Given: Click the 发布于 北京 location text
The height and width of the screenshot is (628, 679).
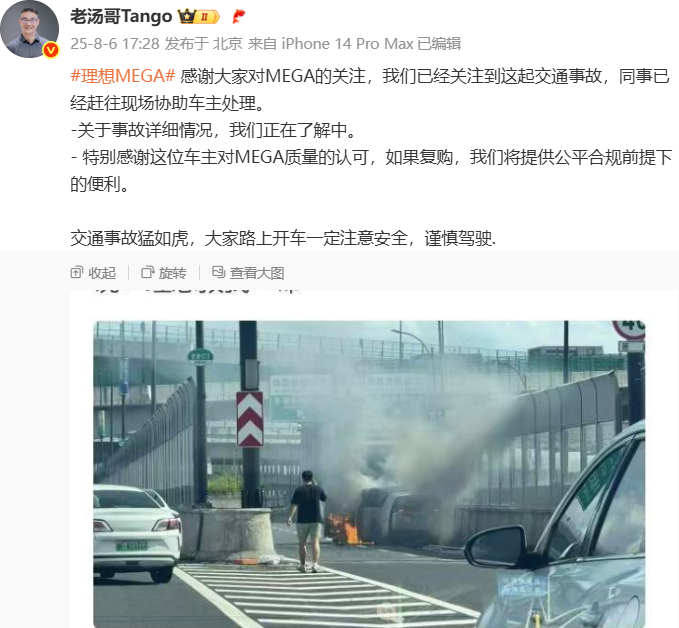Looking at the screenshot, I should pyautogui.click(x=204, y=44).
